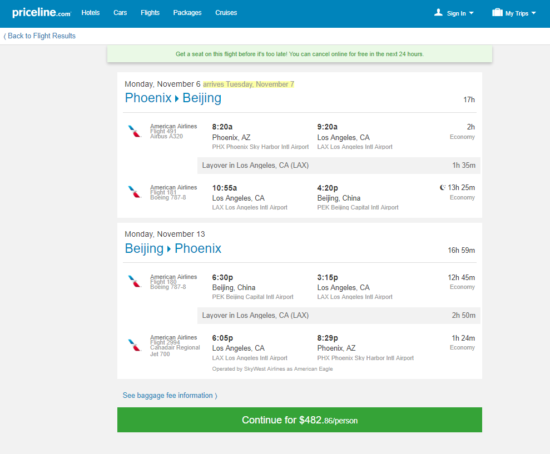This screenshot has height=454, width=550.
Task: Click the priceline.com logo
Action: [x=41, y=13]
